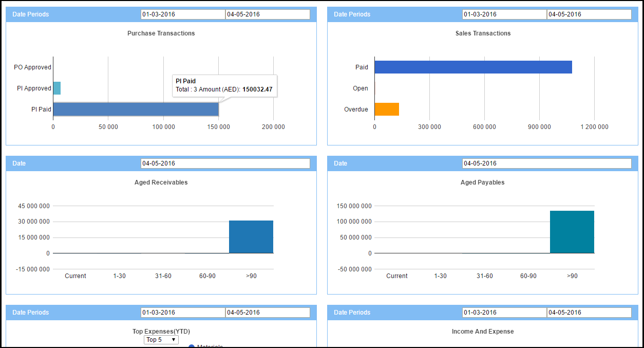Click the PO Approved axis label
Image resolution: width=644 pixels, height=348 pixels.
pyautogui.click(x=32, y=67)
